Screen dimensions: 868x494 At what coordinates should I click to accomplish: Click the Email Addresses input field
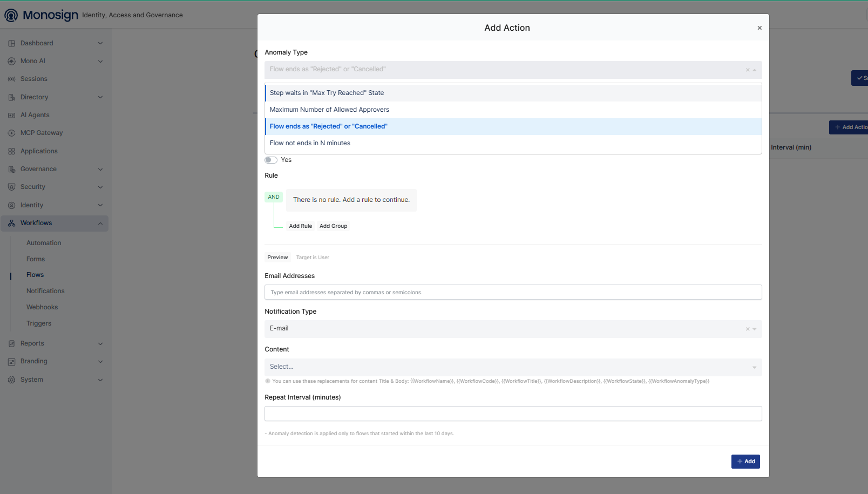tap(513, 292)
